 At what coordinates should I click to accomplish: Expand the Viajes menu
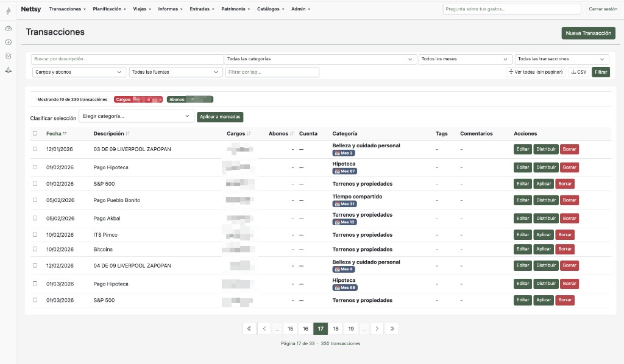pyautogui.click(x=142, y=9)
